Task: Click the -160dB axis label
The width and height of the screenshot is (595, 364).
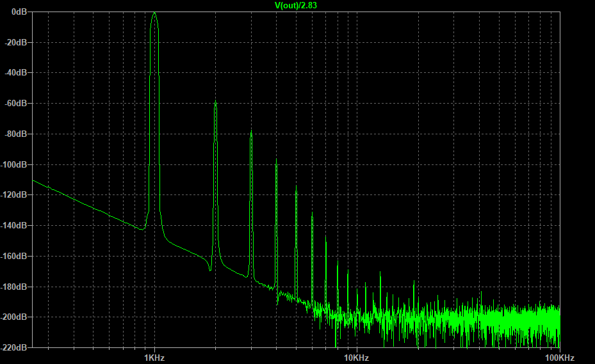Action: (14, 256)
